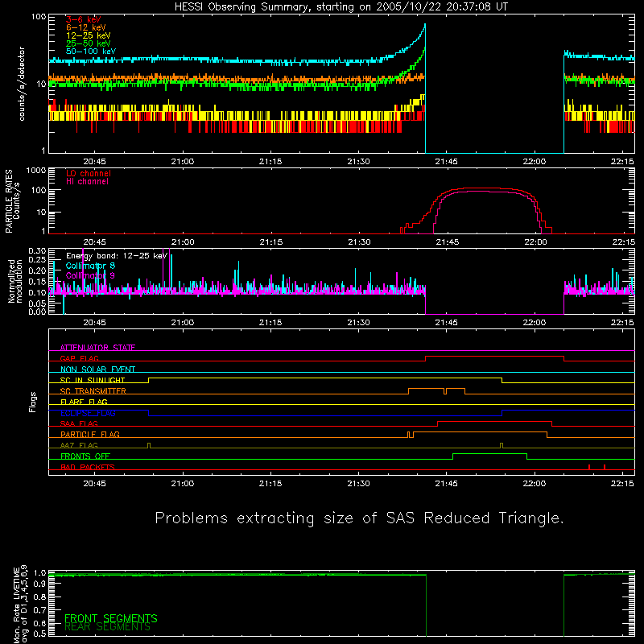Select the 3-6 keV legend label
This screenshot has height=644, width=644.
[84, 19]
